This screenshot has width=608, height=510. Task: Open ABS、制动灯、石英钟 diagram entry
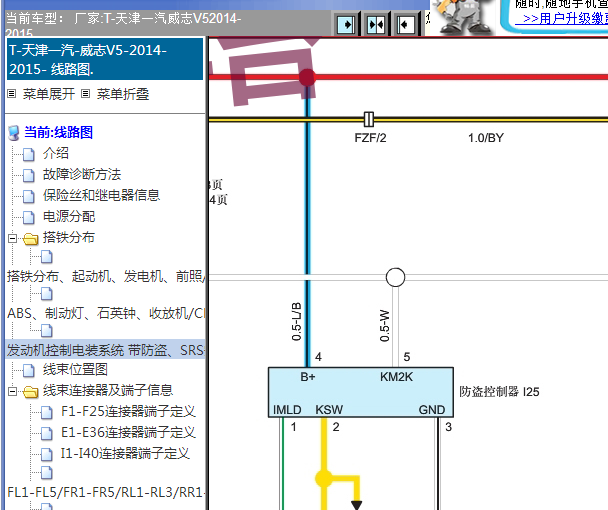pyautogui.click(x=106, y=313)
